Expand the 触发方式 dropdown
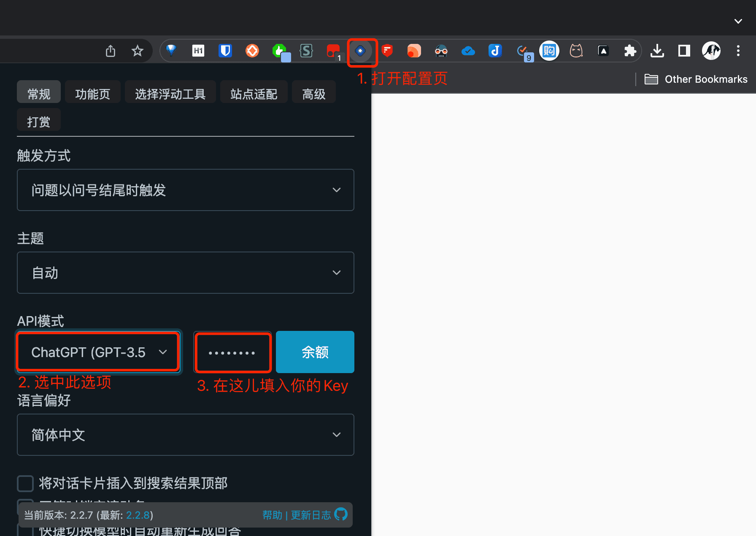Image resolution: width=756 pixels, height=536 pixels. click(186, 190)
